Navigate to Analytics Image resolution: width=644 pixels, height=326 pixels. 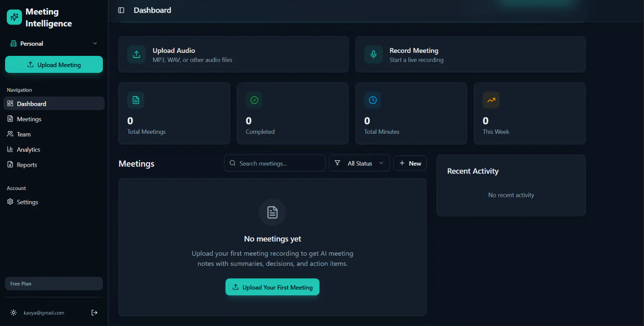click(x=54, y=149)
